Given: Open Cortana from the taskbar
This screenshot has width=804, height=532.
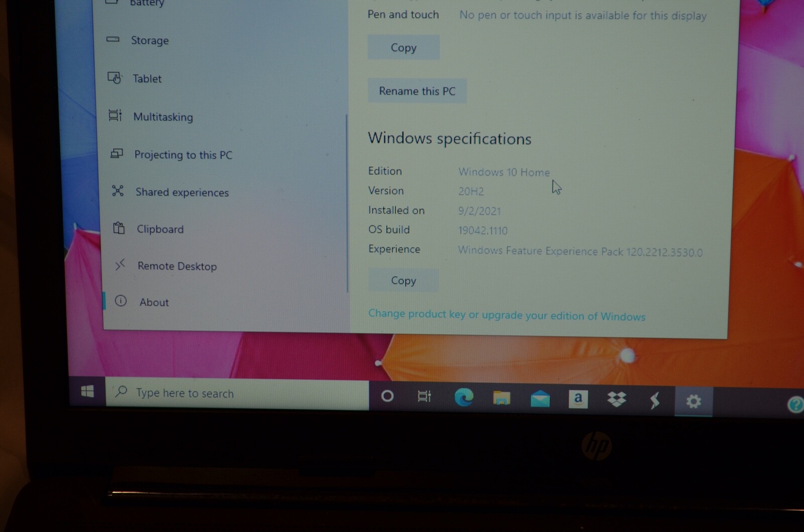Looking at the screenshot, I should pos(387,396).
